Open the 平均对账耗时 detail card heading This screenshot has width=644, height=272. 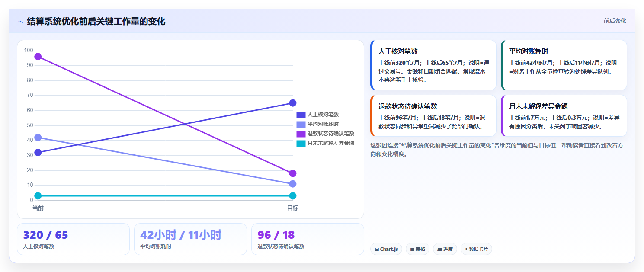[x=529, y=51]
